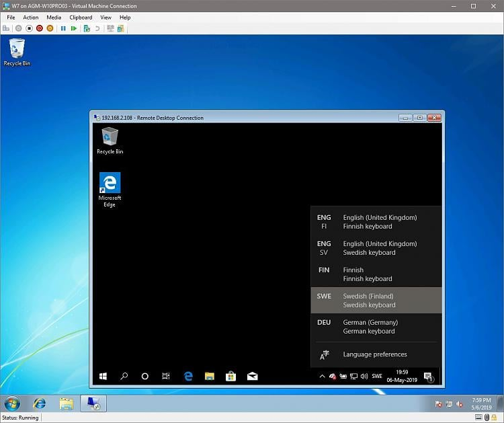Send Ctrl+Alt+Delete via Hyper-V toolbar icon
504x423 pixels.
click(6, 29)
